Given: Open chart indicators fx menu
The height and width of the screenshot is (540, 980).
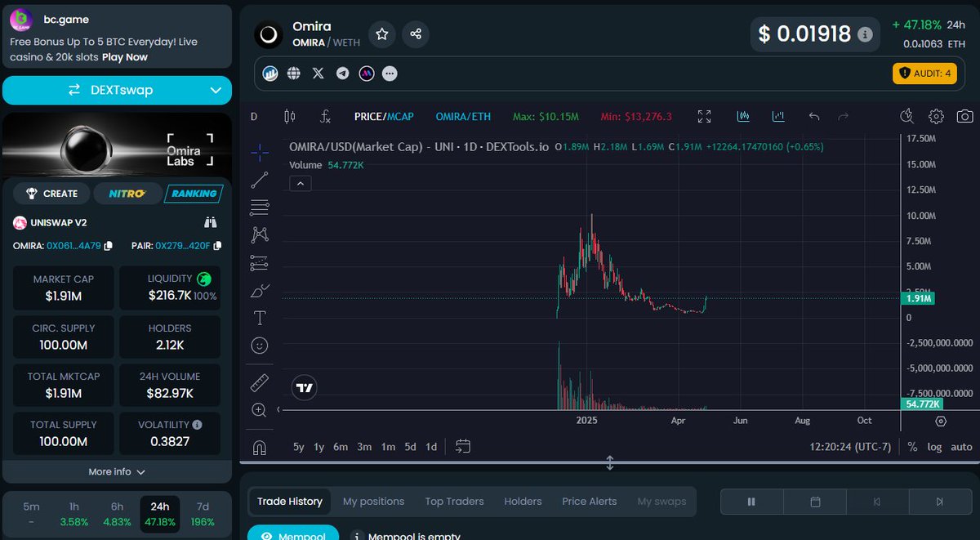Looking at the screenshot, I should point(325,117).
